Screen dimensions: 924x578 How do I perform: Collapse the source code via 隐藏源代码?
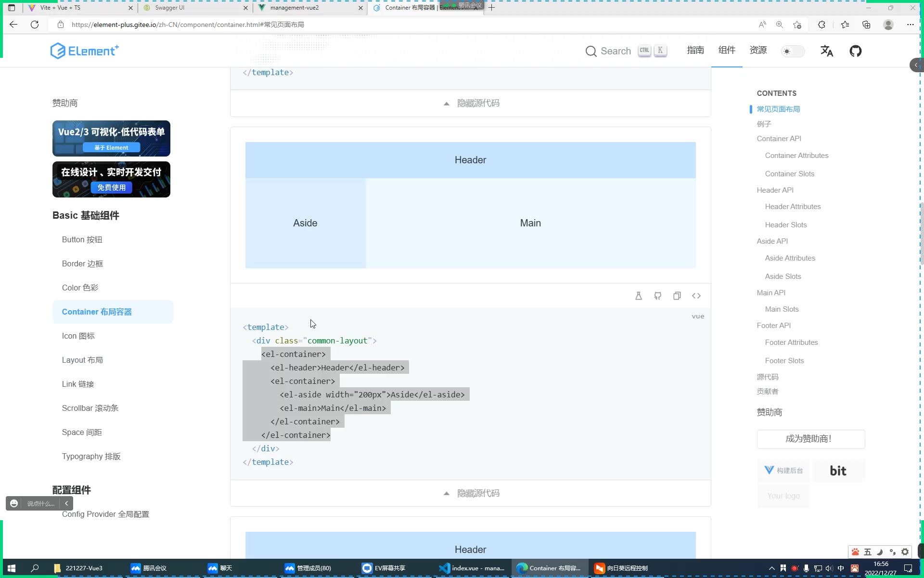470,493
